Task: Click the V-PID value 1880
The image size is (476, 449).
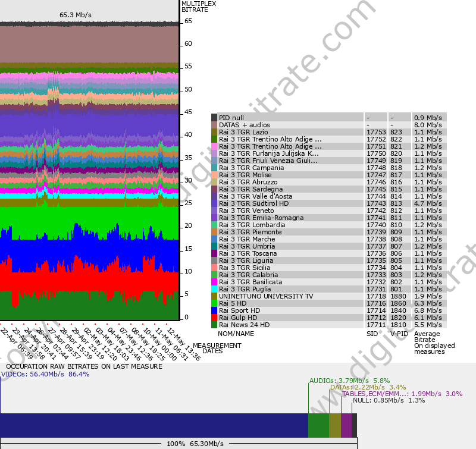Action: 398,296
